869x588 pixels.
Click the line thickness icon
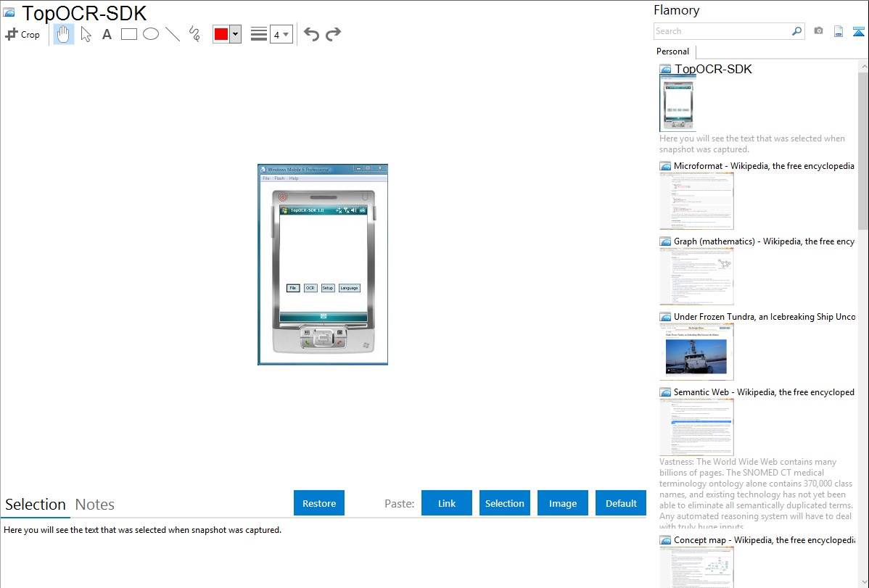pos(259,34)
